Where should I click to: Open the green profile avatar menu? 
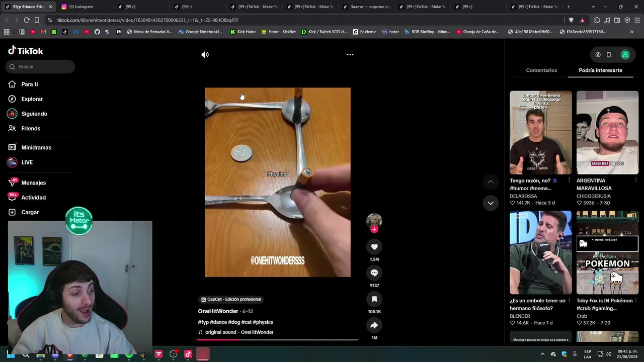(x=625, y=55)
